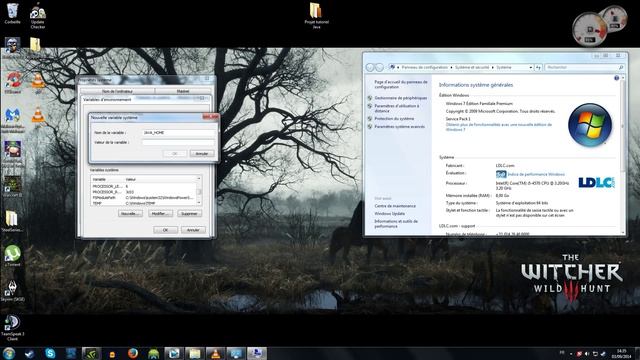Viewport: 640px width, 360px height.
Task: Click the System window vertical scrollbar
Action: coord(622,155)
